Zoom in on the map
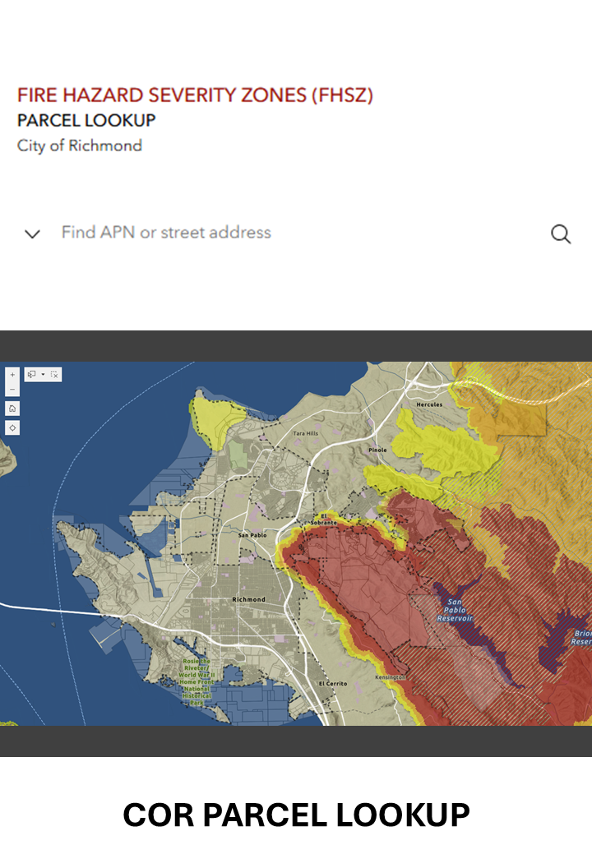Viewport: 592px width, 868px height. [12, 375]
